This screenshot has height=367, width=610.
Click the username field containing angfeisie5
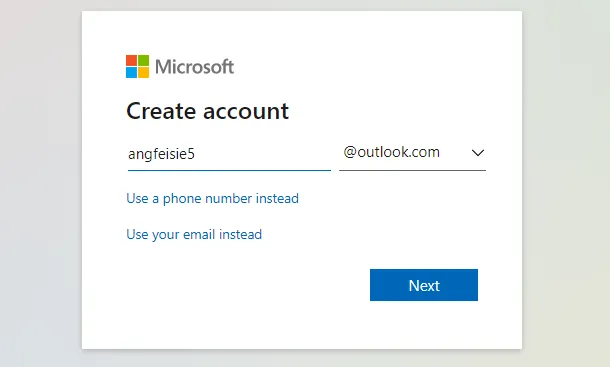tap(229, 154)
